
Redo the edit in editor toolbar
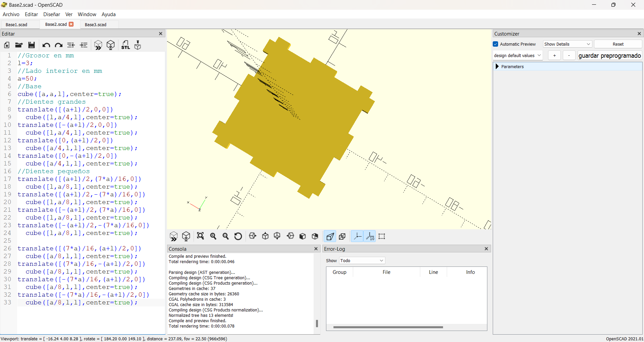[59, 45]
